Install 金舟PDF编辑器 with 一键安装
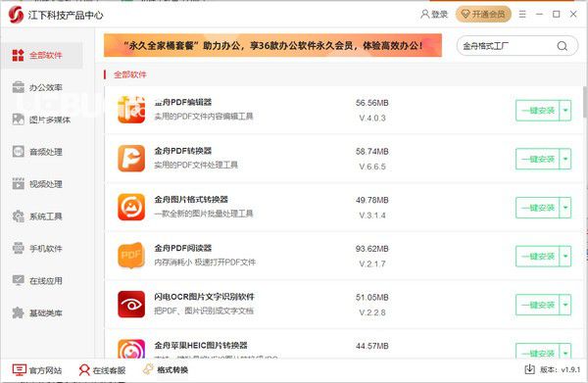 (537, 110)
